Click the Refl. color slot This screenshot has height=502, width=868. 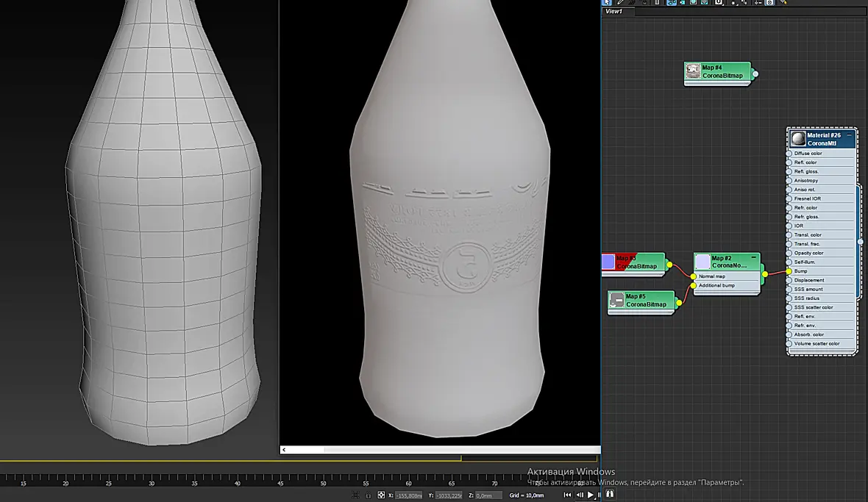(822, 162)
